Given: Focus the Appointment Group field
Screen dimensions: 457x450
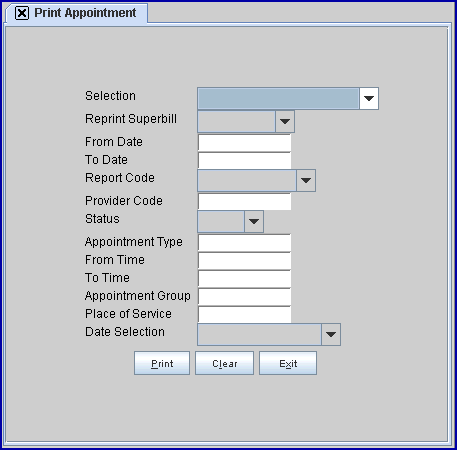Looking at the screenshot, I should (244, 297).
